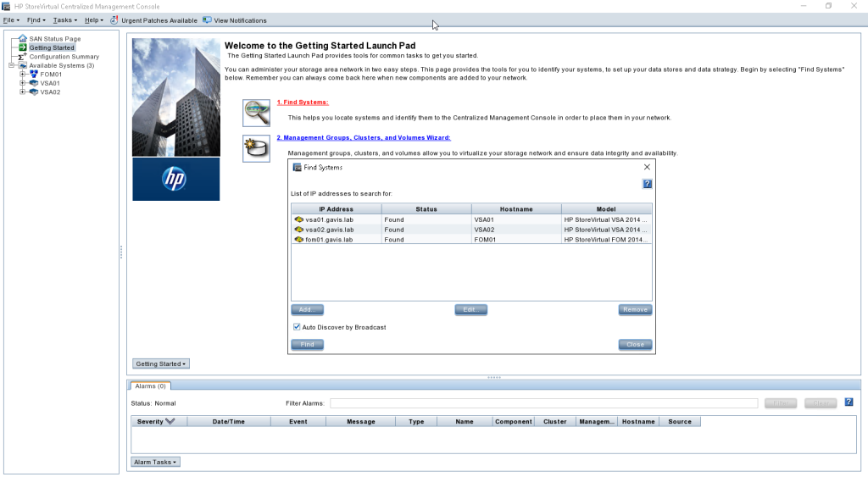
Task: Click the FOM01 system icon in the tree
Action: (34, 75)
